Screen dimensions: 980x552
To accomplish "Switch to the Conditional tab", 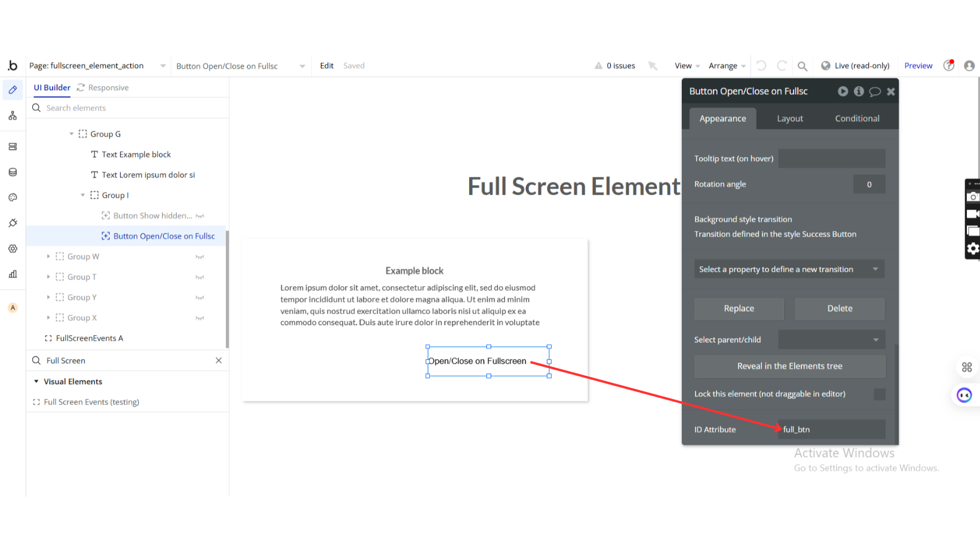I will [x=857, y=118].
